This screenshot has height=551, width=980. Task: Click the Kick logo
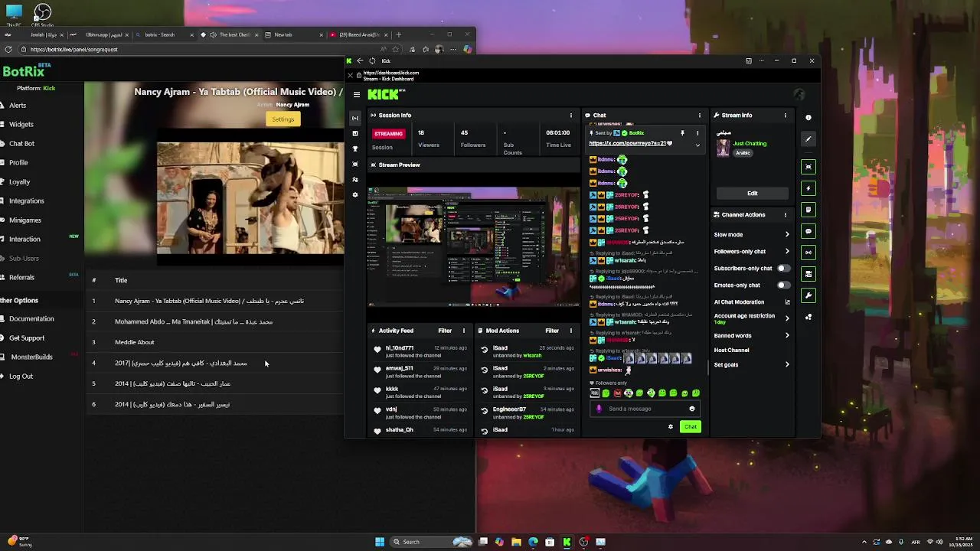pos(386,95)
